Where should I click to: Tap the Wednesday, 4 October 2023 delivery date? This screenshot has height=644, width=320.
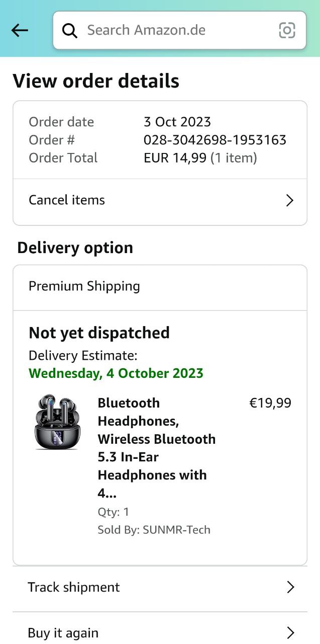(116, 373)
